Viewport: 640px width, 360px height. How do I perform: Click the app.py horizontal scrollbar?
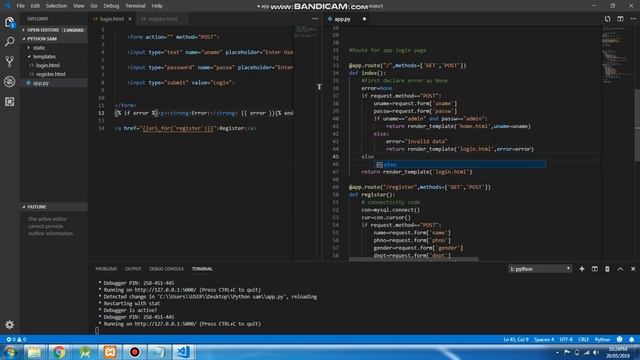(413, 259)
